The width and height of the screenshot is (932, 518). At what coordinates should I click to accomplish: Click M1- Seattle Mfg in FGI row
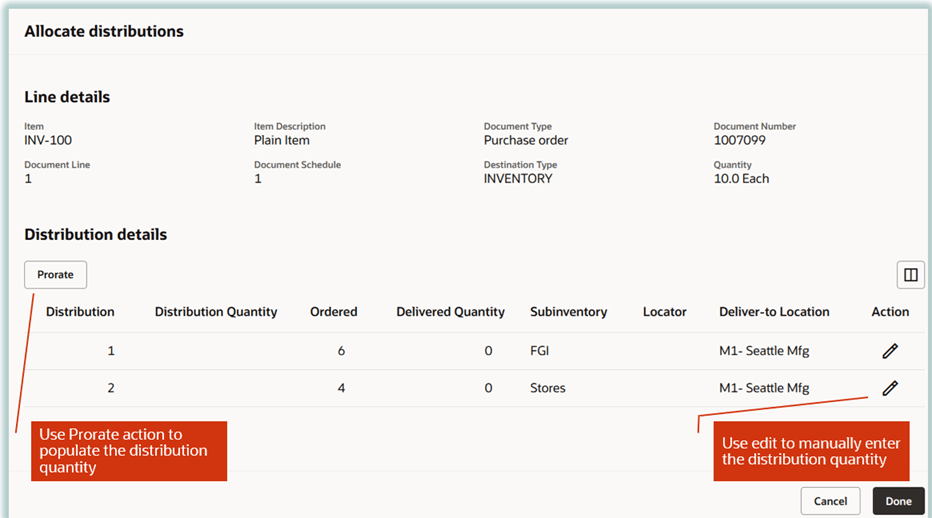pos(764,351)
